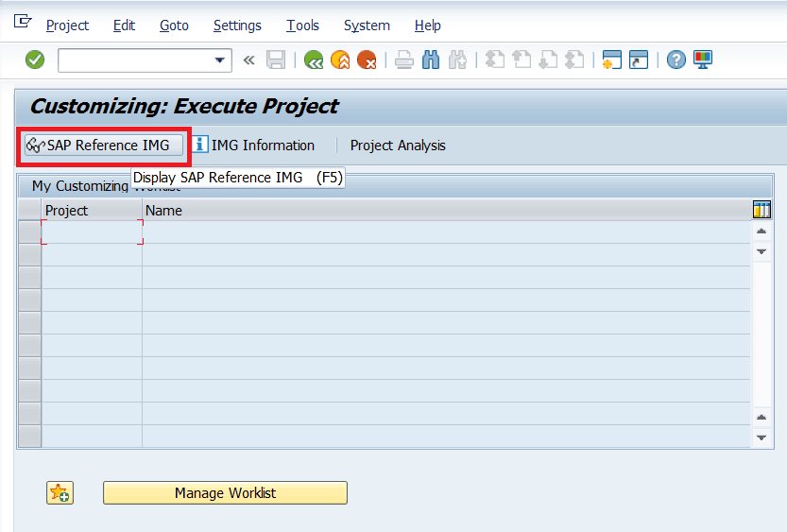
Task: Click the SAP Reference IMG button
Action: point(104,146)
